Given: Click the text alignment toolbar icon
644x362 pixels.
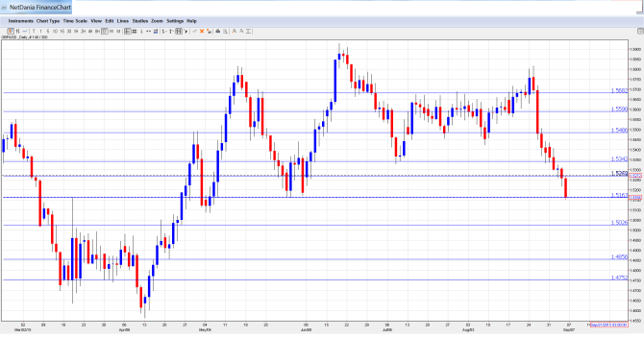Looking at the screenshot, I should point(249,31).
